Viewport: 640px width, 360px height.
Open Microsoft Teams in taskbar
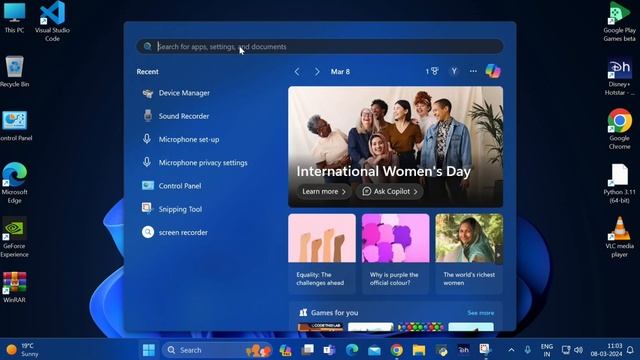[x=329, y=350]
